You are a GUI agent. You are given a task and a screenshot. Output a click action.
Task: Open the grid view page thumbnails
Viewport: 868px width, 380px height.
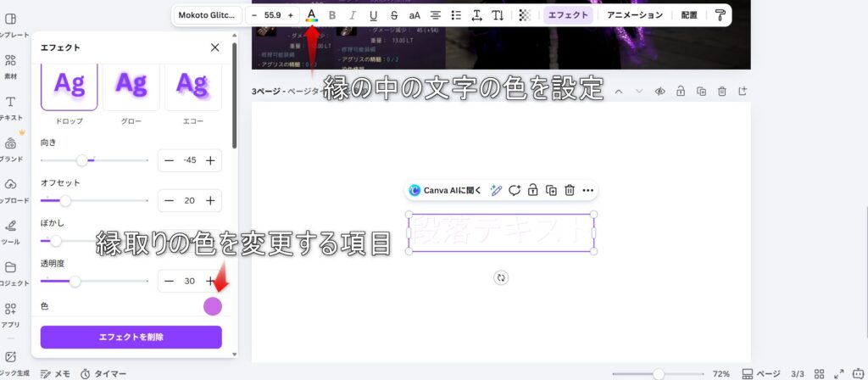(820, 374)
